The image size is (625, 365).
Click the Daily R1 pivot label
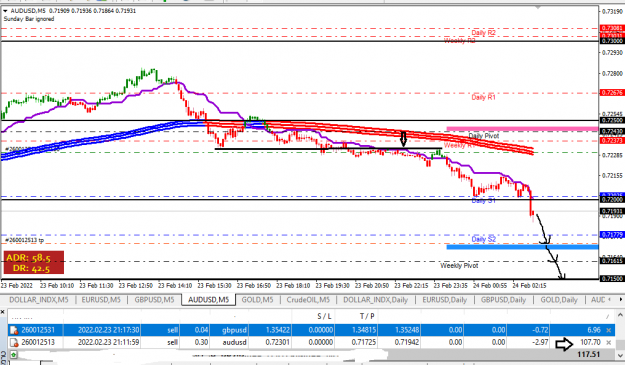point(483,97)
